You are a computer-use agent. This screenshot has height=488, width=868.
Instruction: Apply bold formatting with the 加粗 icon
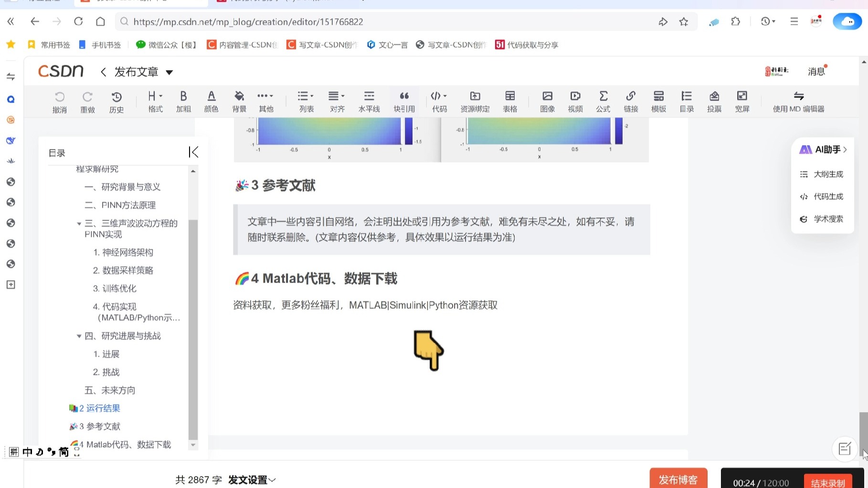183,101
